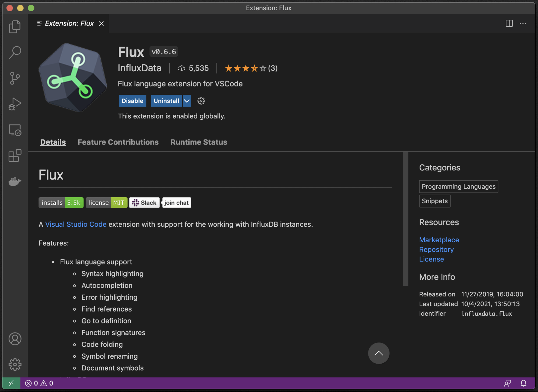Close the Extension: Flux tab
Image resolution: width=538 pixels, height=392 pixels.
point(101,24)
